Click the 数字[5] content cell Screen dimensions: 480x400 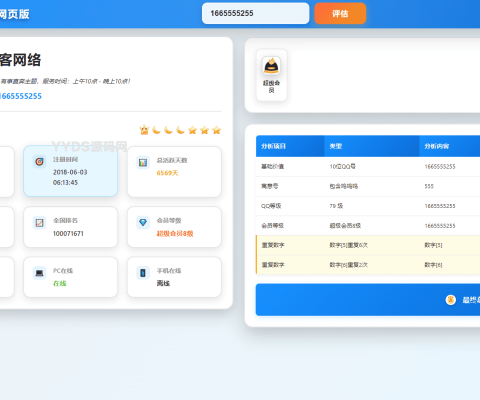click(433, 245)
